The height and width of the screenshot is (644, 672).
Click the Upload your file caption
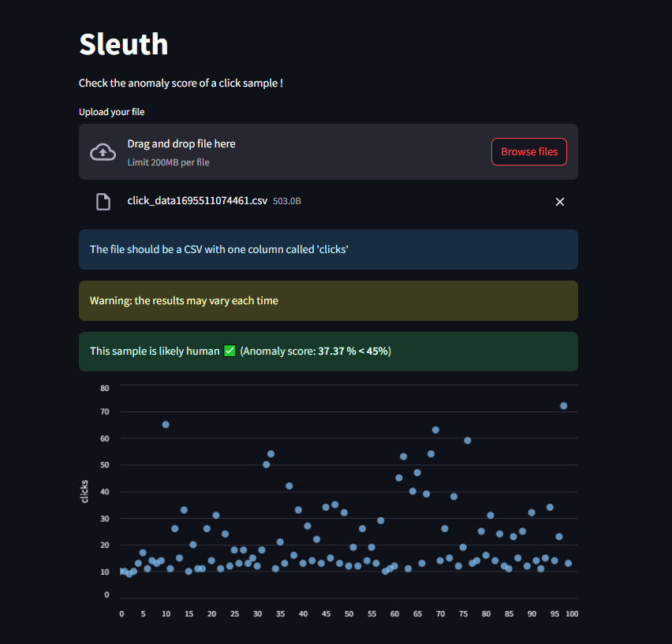point(111,111)
